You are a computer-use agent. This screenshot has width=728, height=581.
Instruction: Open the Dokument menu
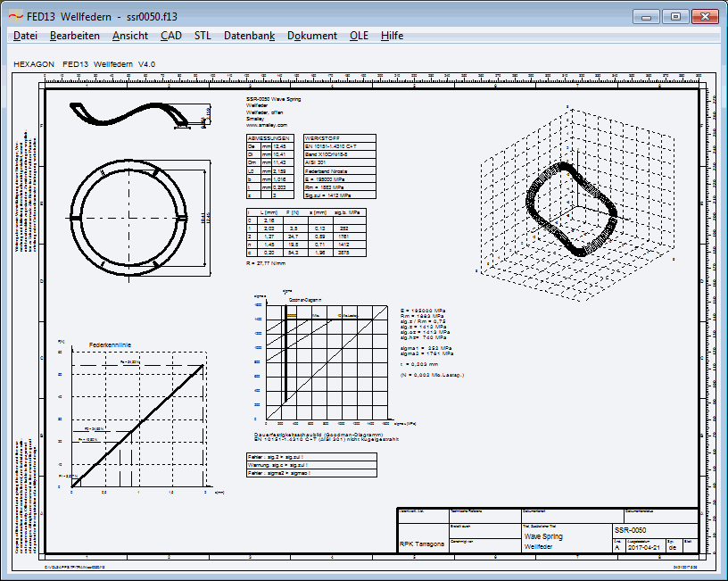(x=312, y=36)
